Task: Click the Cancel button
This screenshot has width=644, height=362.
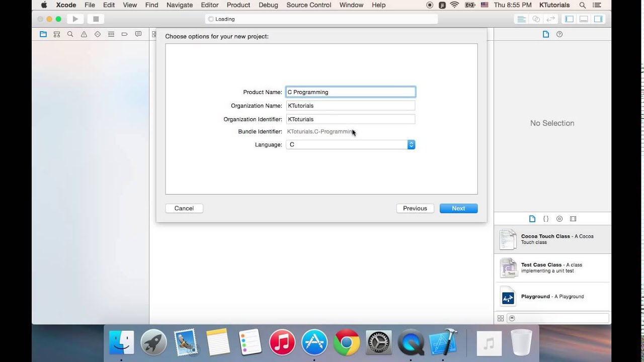Action: pyautogui.click(x=184, y=208)
